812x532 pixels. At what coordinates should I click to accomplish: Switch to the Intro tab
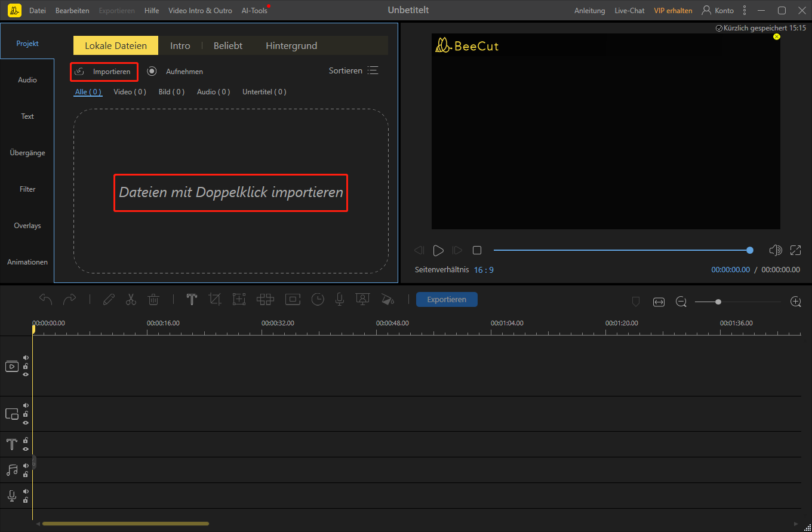click(x=180, y=45)
